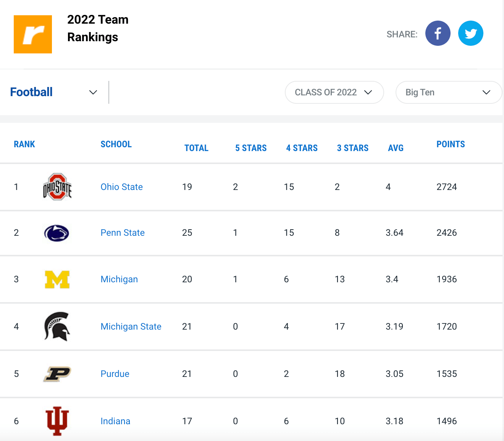Sort teams by the POINTS column
The width and height of the screenshot is (504, 441).
(x=451, y=144)
